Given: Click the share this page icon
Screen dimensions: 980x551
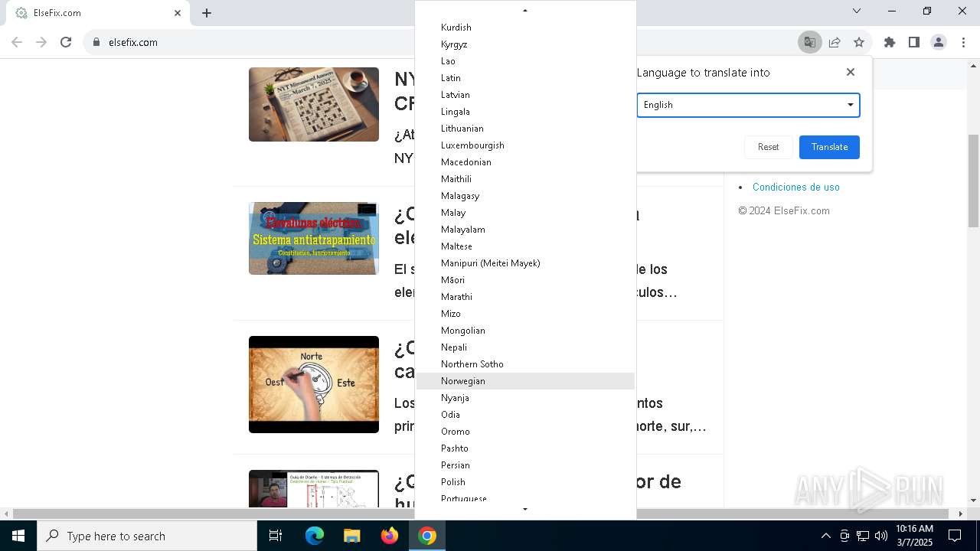Looking at the screenshot, I should (x=835, y=42).
